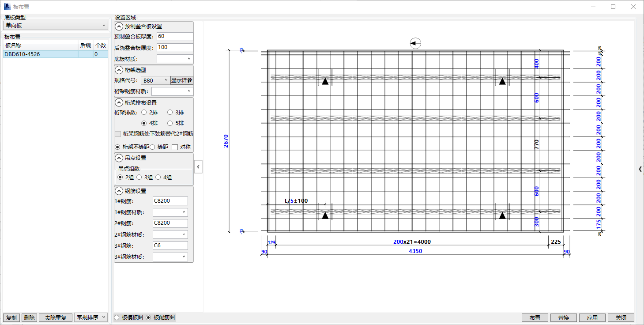Open the 3#钢筋材质 dropdown
Screen dimensions: 644x325
coord(170,257)
